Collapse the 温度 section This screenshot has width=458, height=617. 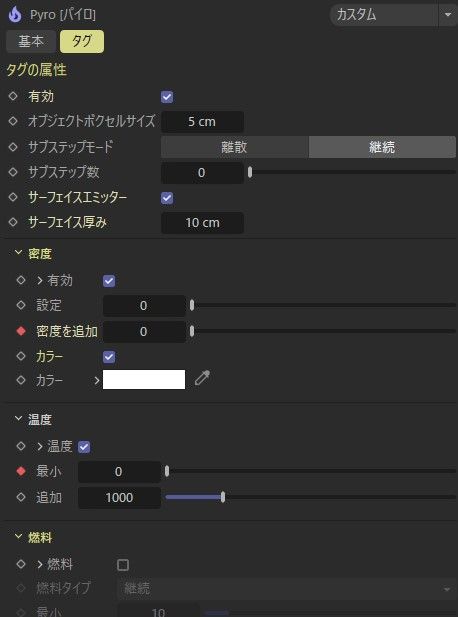18,419
